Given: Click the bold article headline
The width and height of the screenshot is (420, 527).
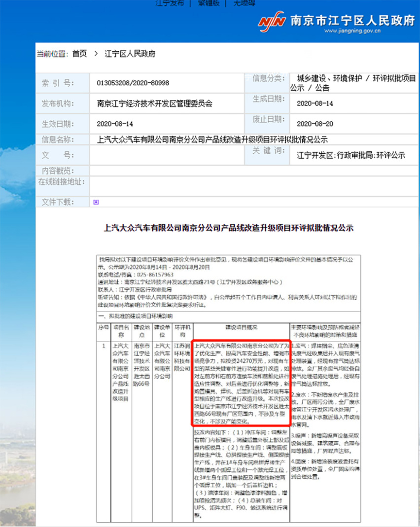Looking at the screenshot, I should (x=229, y=228).
